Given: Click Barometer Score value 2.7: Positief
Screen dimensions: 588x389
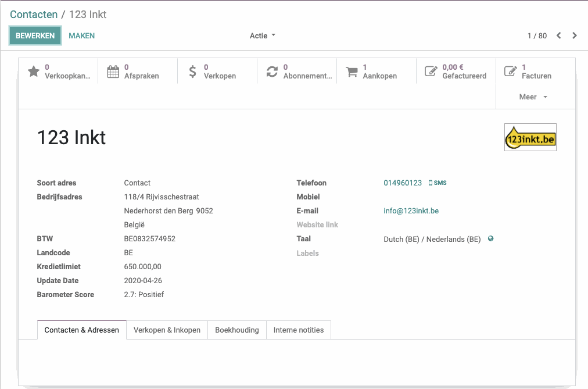Looking at the screenshot, I should coord(144,294).
